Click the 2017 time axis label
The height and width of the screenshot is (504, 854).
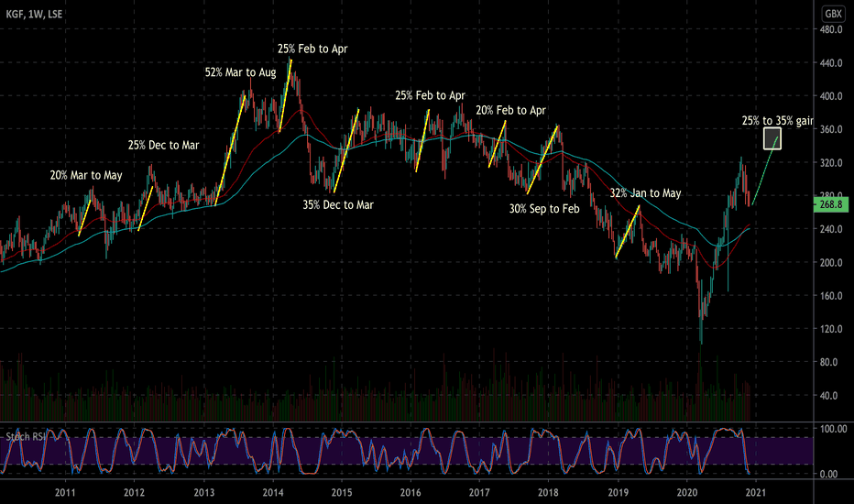coord(479,493)
